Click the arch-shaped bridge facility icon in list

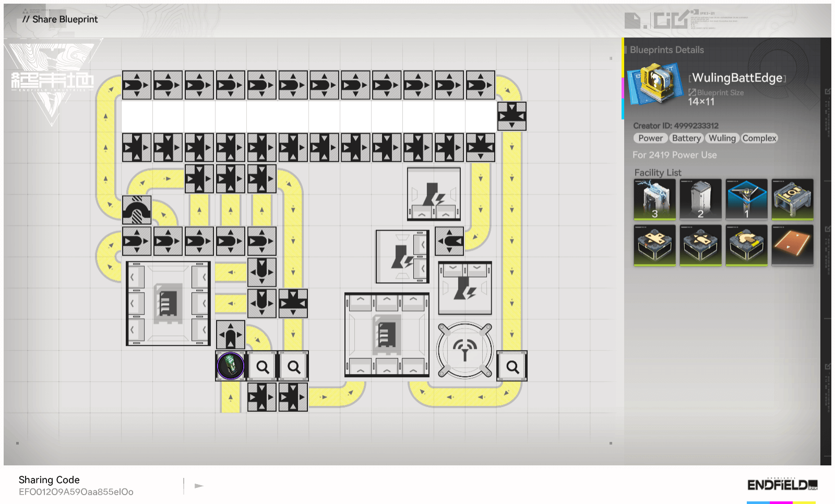coord(746,245)
